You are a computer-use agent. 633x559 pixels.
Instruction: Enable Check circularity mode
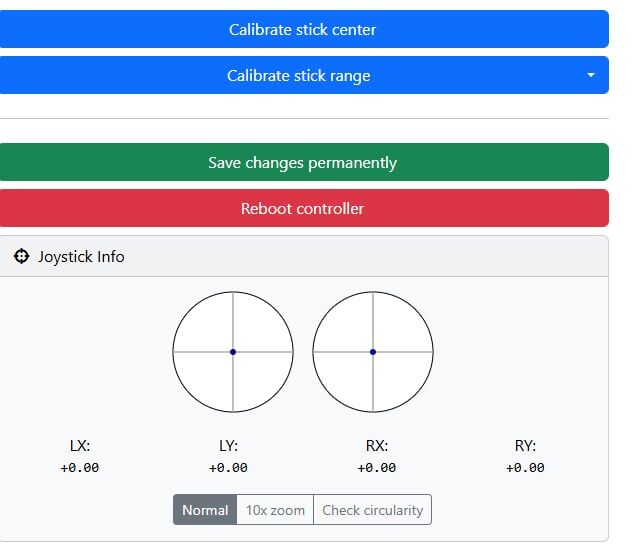pos(372,510)
